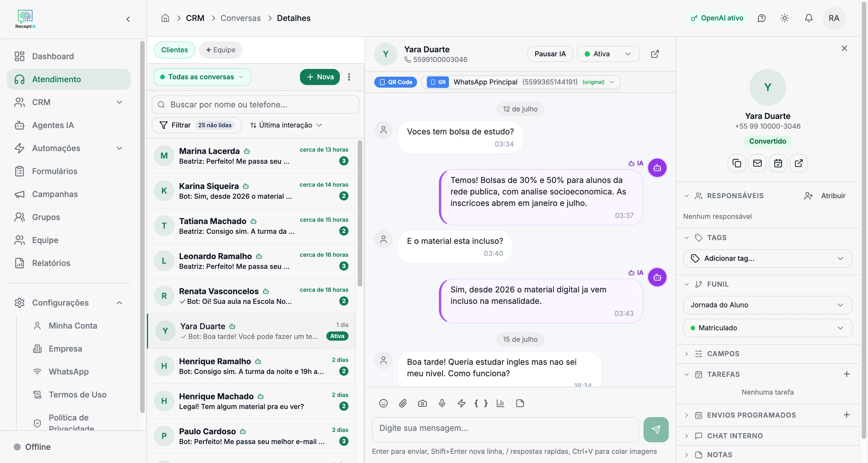
Task: Insert variables with the braces icon
Action: 481,403
